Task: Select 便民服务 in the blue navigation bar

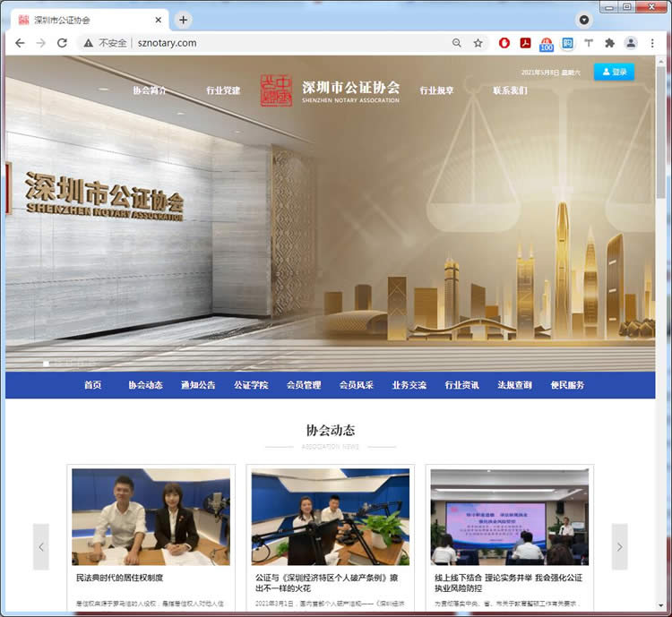Action: [x=567, y=385]
